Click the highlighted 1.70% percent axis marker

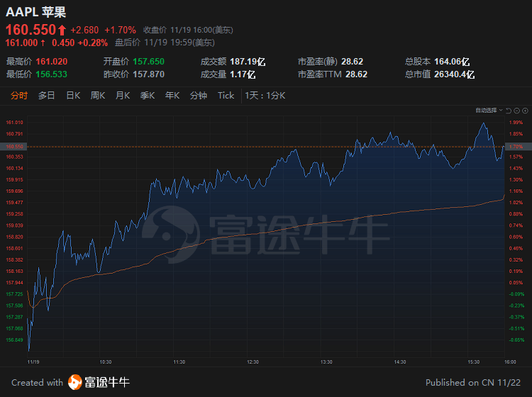pos(518,147)
